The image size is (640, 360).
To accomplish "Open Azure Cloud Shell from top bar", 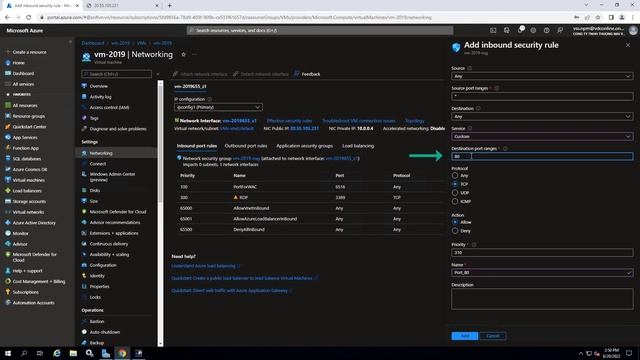I will (x=493, y=30).
